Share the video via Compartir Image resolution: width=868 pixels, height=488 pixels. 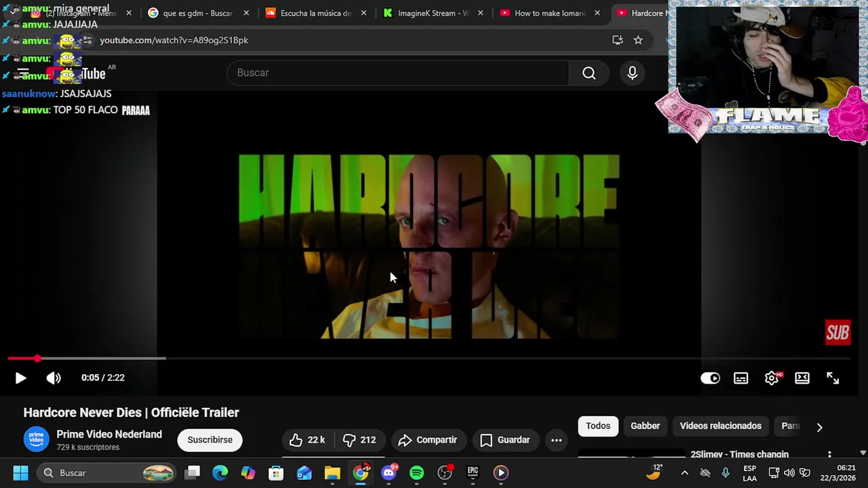[427, 440]
